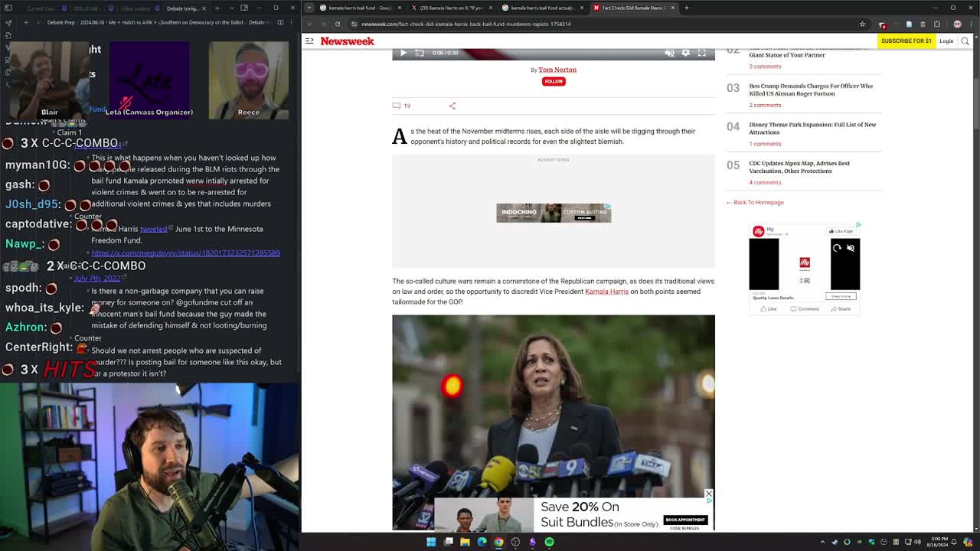Play the article video
Image resolution: width=980 pixels, height=551 pixels.
click(403, 53)
